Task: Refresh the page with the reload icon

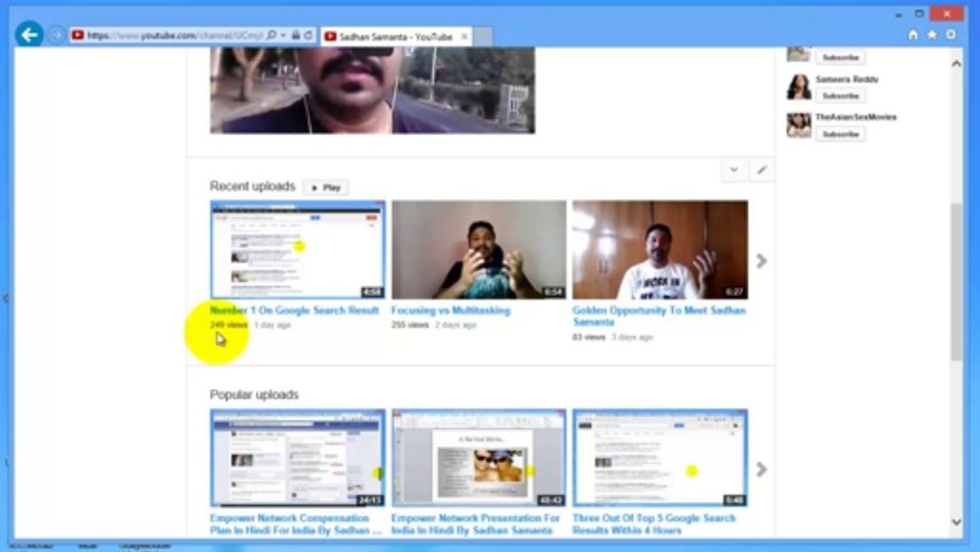Action: (308, 35)
